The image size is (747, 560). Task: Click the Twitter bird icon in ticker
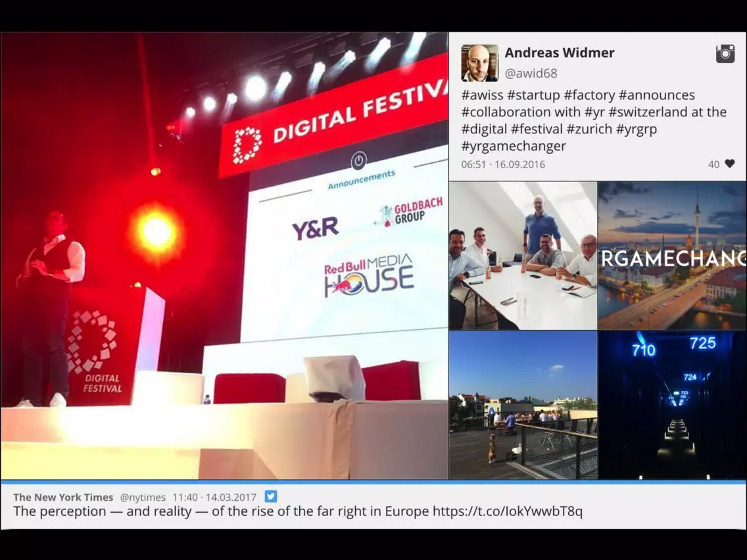pos(271,497)
